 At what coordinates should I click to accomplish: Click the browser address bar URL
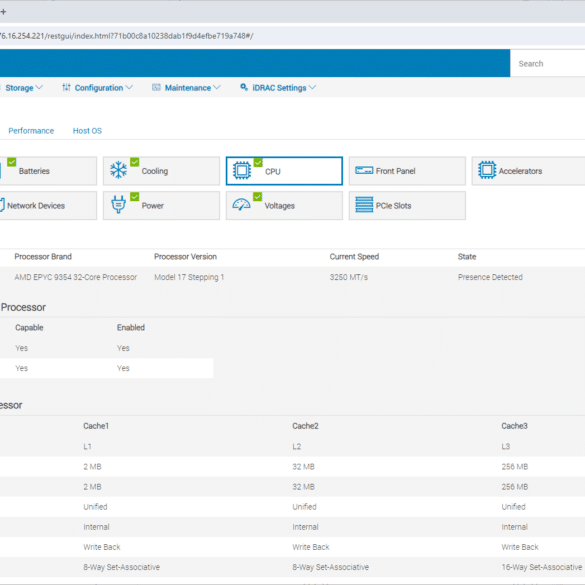[127, 36]
